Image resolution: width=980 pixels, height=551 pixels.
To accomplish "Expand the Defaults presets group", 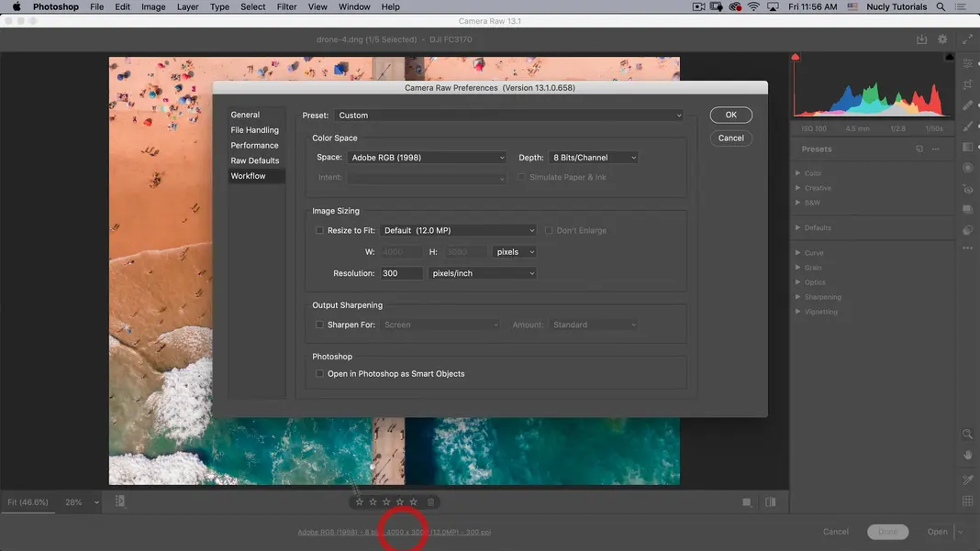I will coord(798,228).
